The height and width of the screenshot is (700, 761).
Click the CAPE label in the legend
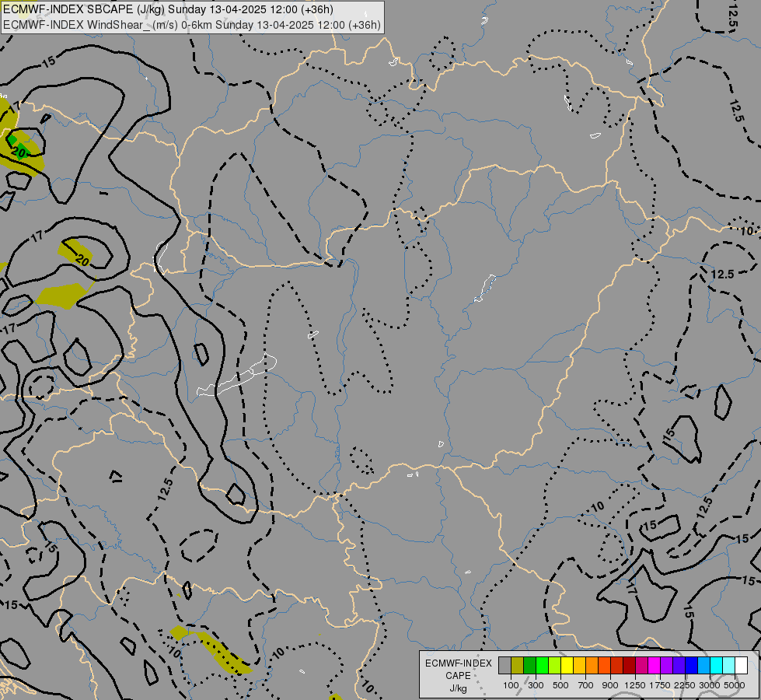pyautogui.click(x=458, y=676)
